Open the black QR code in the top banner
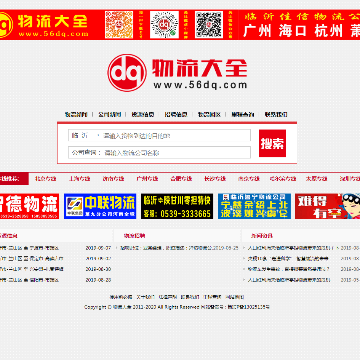This screenshot has height=360, width=360. tap(209, 24)
